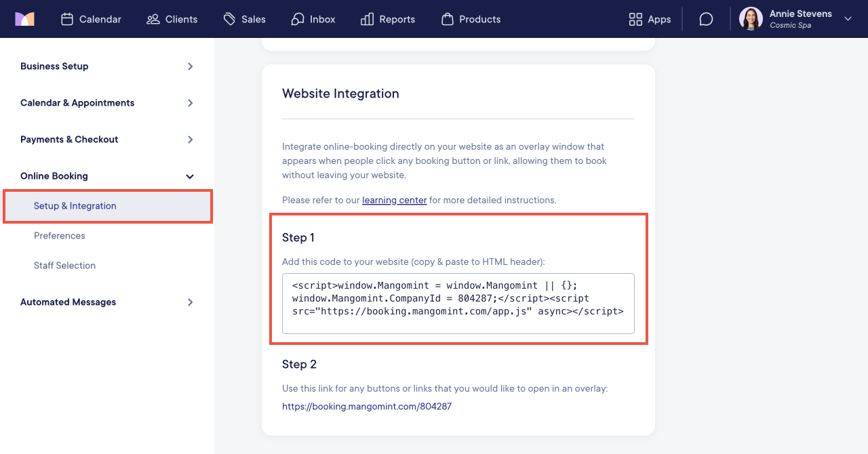Open the Preferences settings page
Viewport: 868px width, 454px height.
[60, 236]
